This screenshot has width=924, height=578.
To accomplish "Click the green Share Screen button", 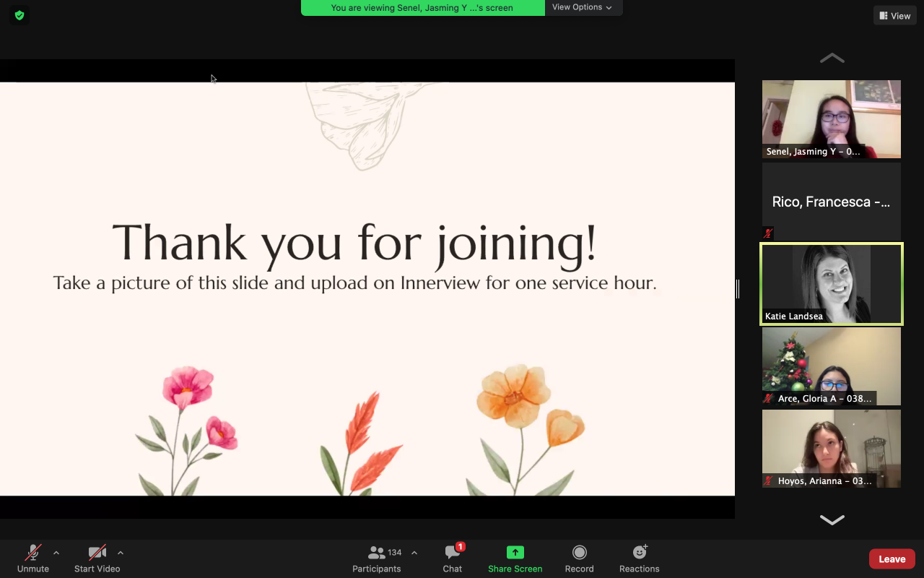I will 515,558.
